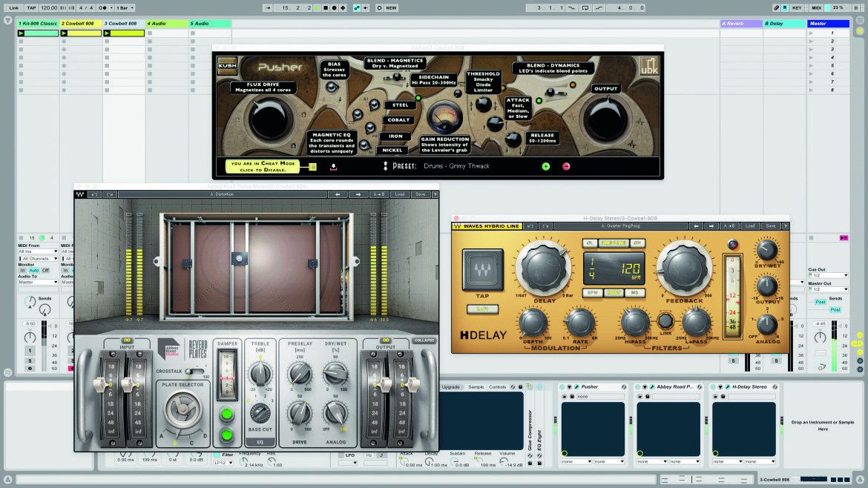This screenshot has height=488, width=868.
Task: Go to previous preset in H-Delay
Action: tap(696, 226)
